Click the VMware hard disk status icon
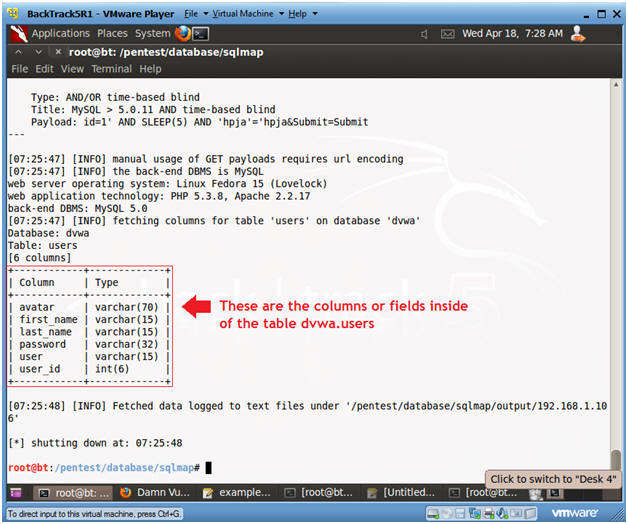 pos(433,514)
